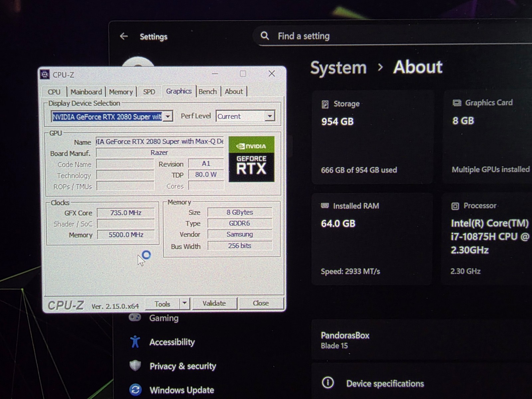Open the About tab in CPU-Z
532x399 pixels.
coord(234,91)
